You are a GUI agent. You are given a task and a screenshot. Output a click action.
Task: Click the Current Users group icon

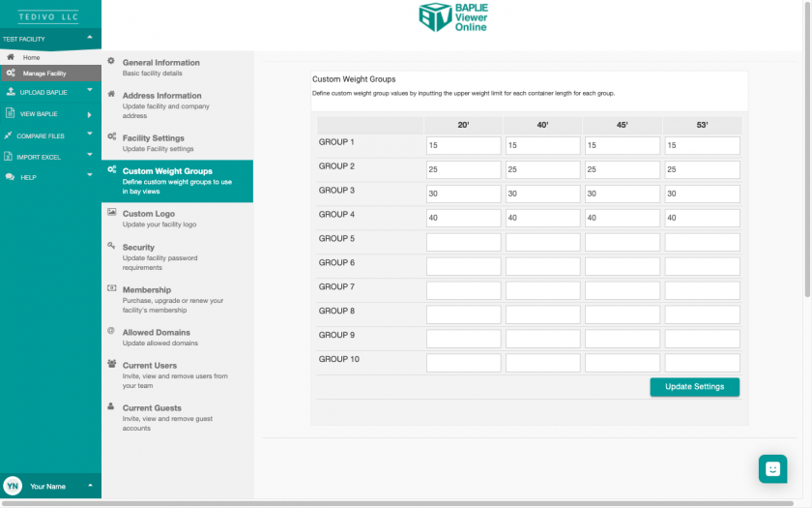click(111, 364)
